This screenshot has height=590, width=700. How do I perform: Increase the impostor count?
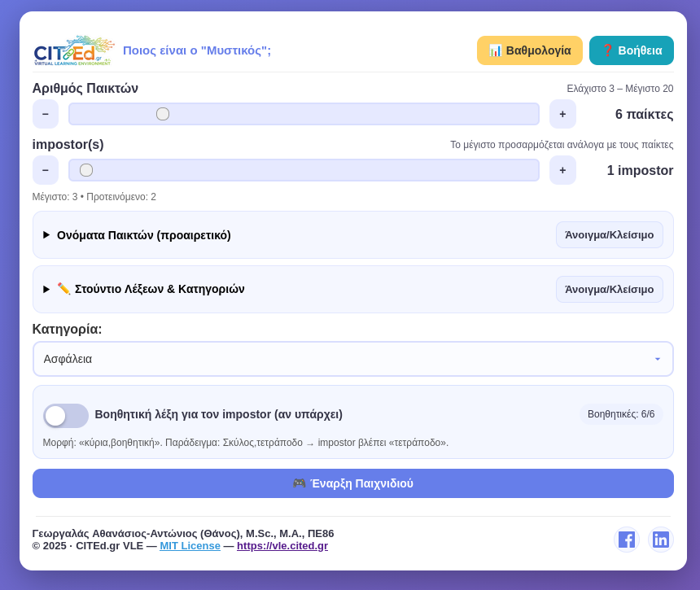(562, 170)
